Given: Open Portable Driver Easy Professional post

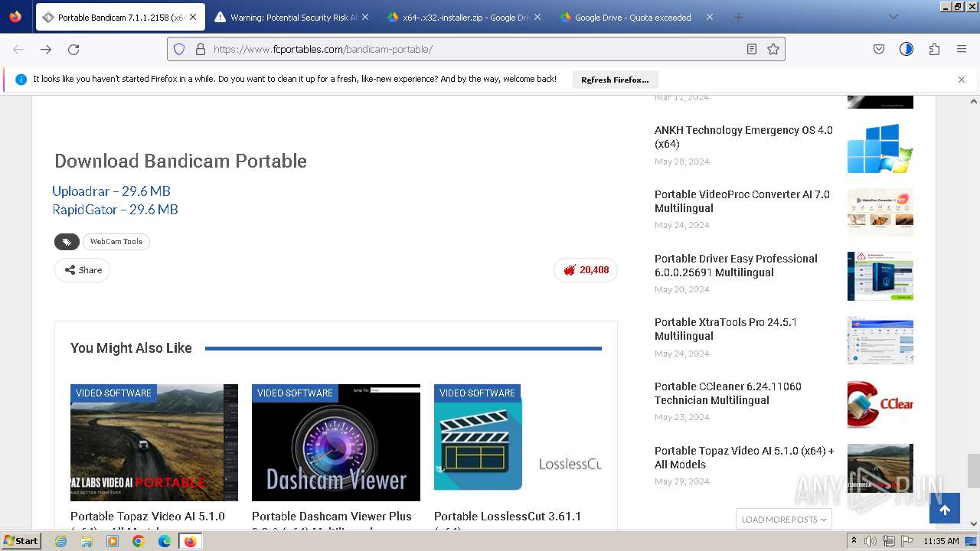Looking at the screenshot, I should pyautogui.click(x=736, y=266).
